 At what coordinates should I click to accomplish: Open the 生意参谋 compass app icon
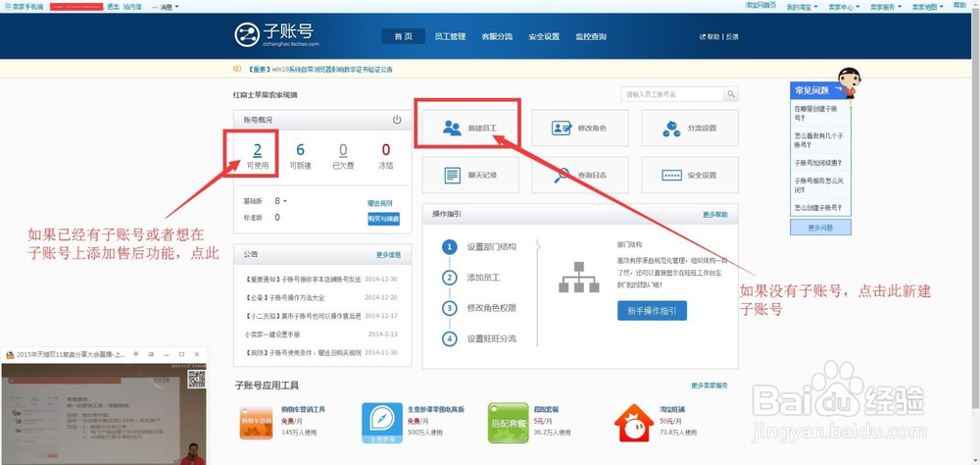tap(382, 423)
